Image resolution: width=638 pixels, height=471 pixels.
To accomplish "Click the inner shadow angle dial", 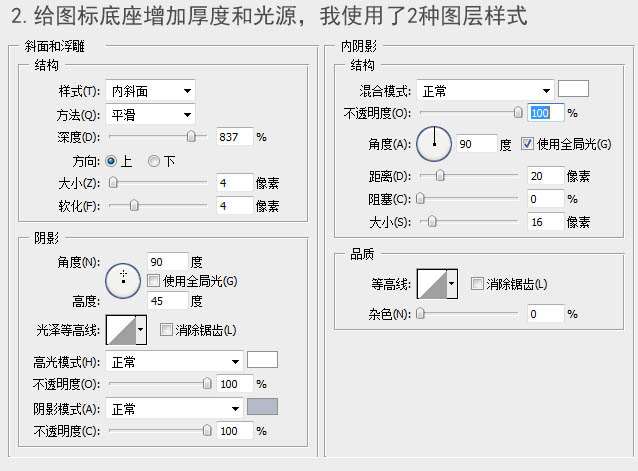I will [434, 144].
